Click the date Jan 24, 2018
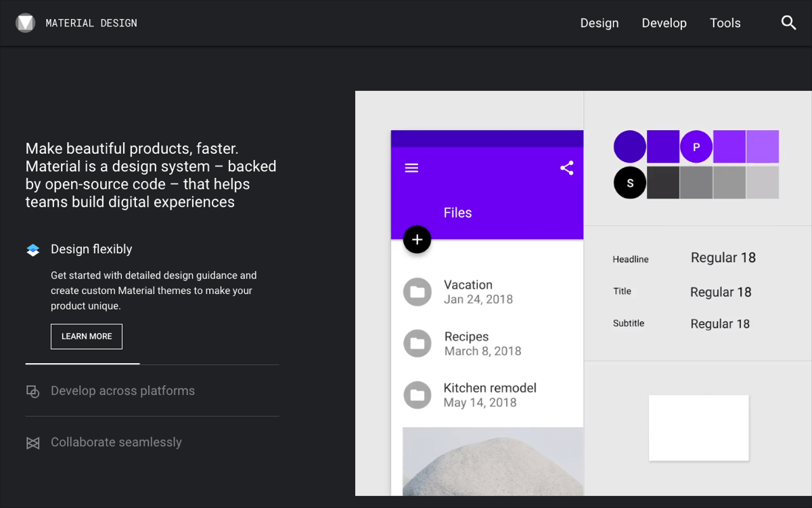The image size is (812, 508). point(478,299)
